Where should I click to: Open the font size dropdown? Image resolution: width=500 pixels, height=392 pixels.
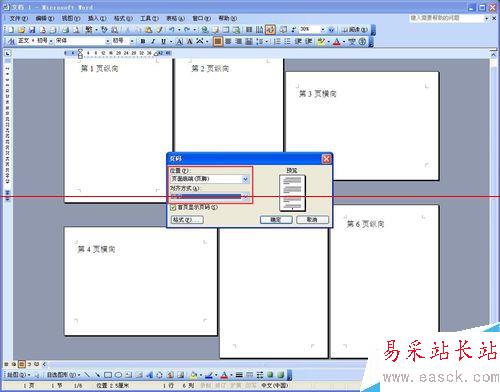(132, 41)
